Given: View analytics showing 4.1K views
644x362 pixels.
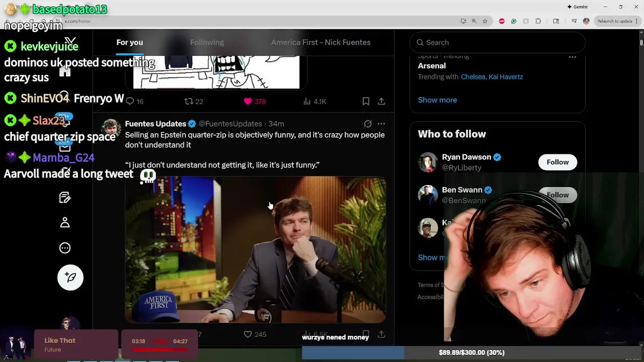Looking at the screenshot, I should [314, 102].
